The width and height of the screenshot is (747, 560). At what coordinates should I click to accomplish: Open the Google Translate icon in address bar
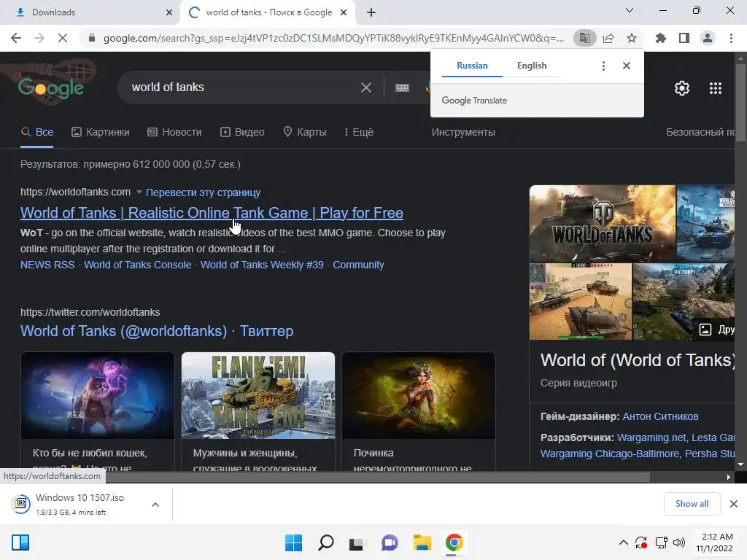(584, 38)
